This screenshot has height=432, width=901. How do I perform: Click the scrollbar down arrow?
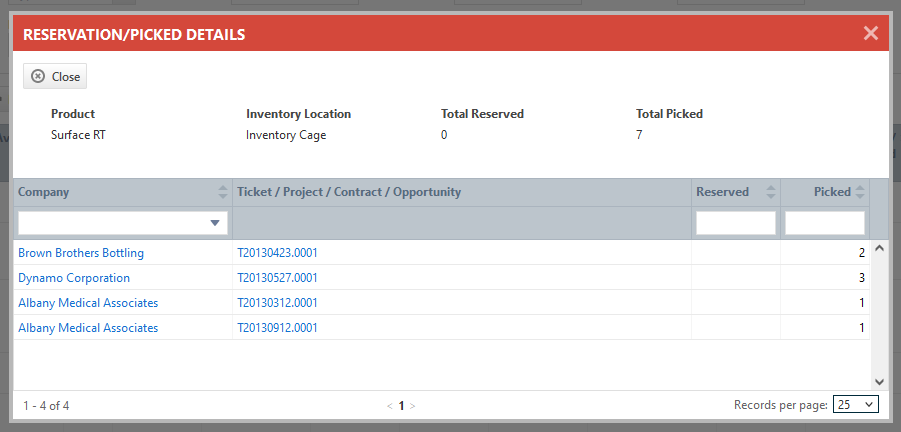[879, 381]
